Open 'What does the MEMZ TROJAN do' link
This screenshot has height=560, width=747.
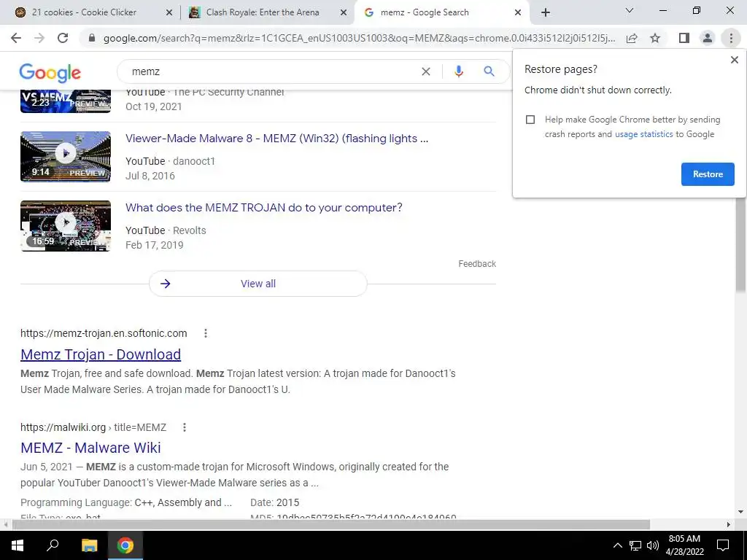264,208
